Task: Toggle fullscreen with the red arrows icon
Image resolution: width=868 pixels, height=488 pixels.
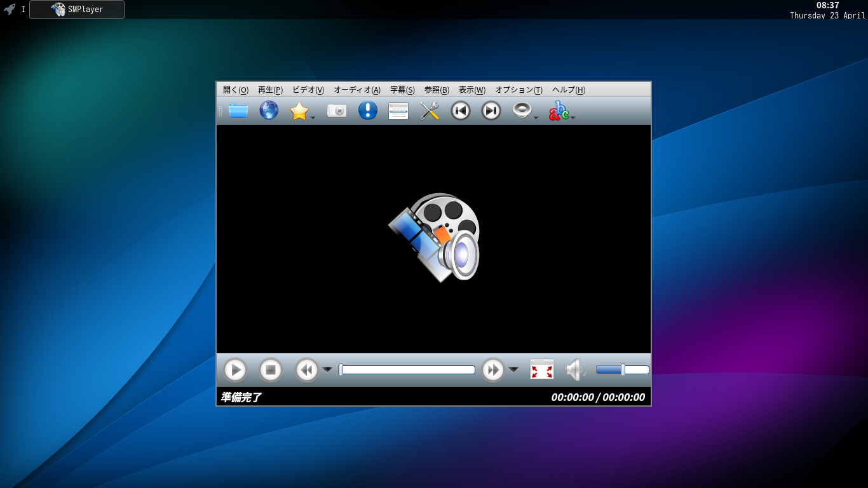Action: click(542, 370)
